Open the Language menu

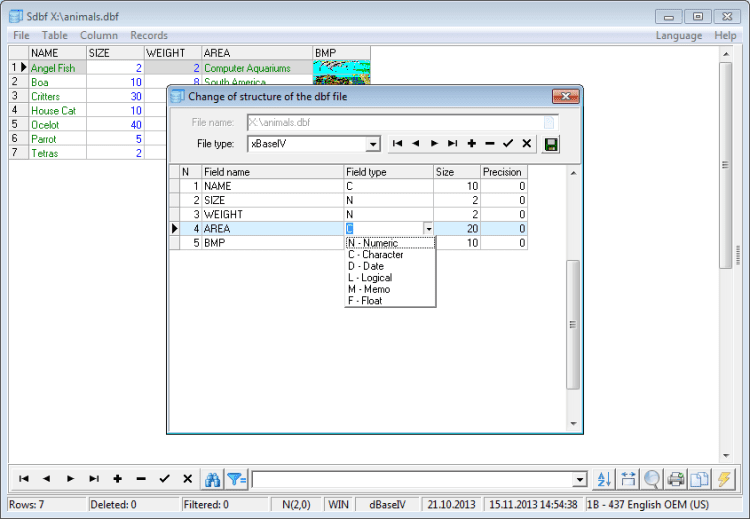[678, 35]
